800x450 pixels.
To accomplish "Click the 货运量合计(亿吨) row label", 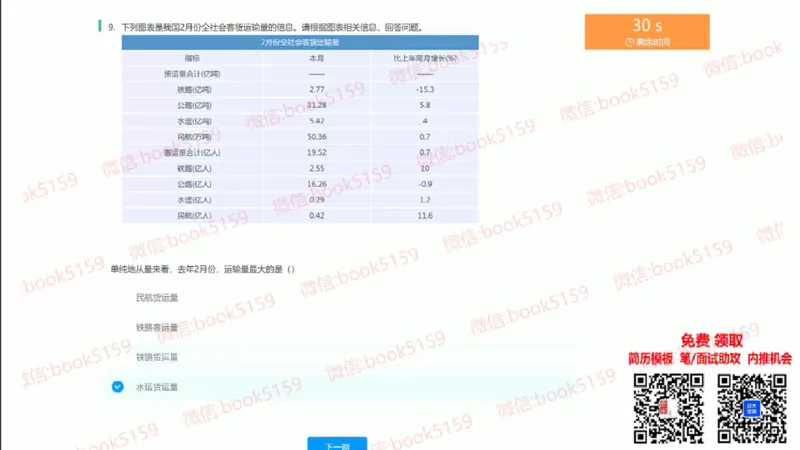I will click(x=192, y=74).
